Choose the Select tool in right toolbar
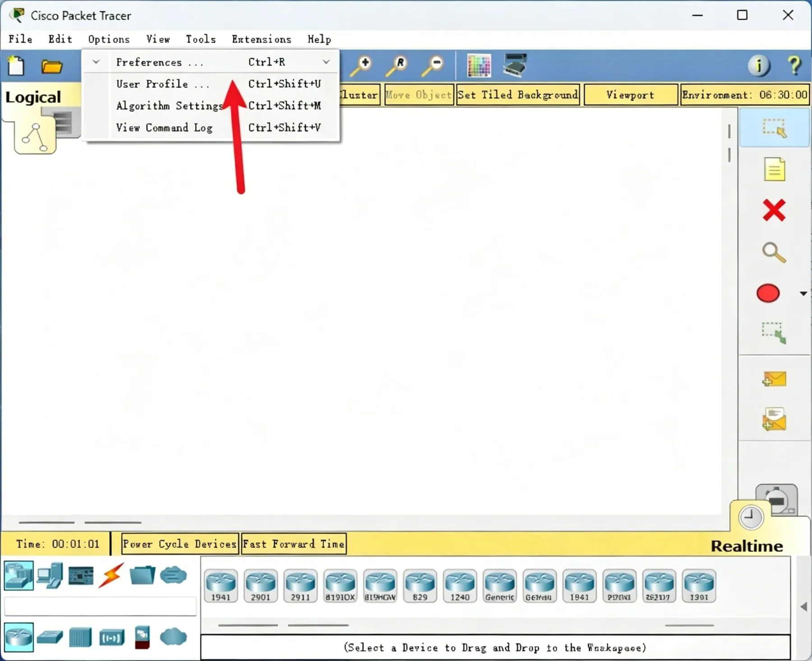Viewport: 812px width, 661px height. click(774, 128)
